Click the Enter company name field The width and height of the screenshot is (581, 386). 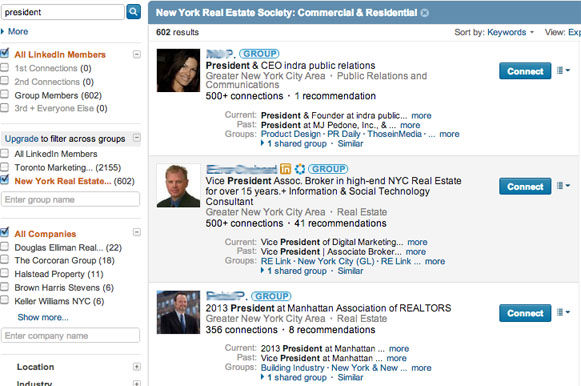click(x=70, y=336)
